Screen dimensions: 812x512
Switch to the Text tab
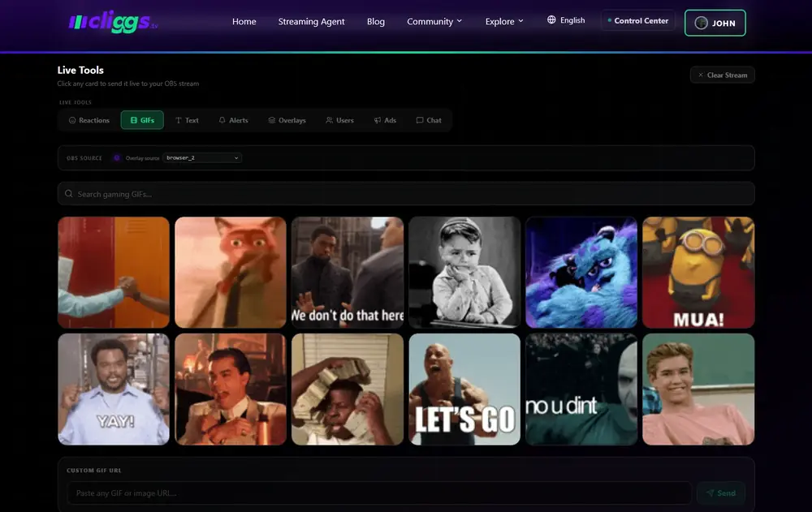click(187, 120)
